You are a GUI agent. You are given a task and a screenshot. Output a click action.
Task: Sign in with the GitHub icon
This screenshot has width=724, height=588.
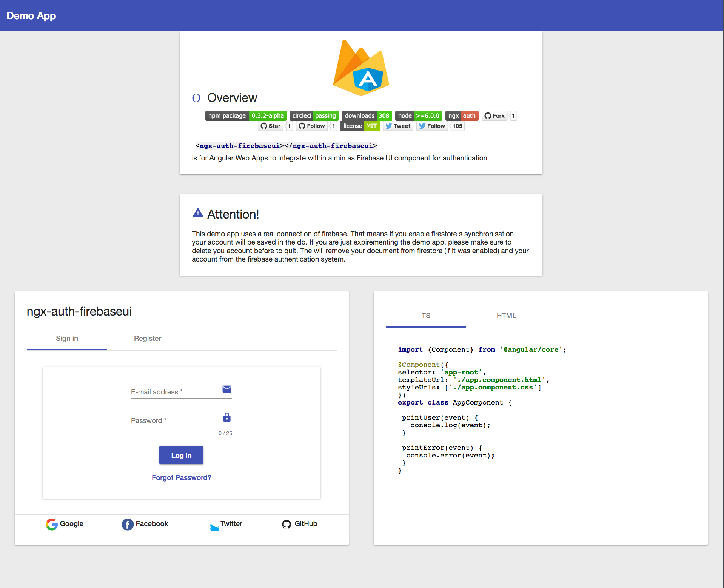click(x=287, y=524)
